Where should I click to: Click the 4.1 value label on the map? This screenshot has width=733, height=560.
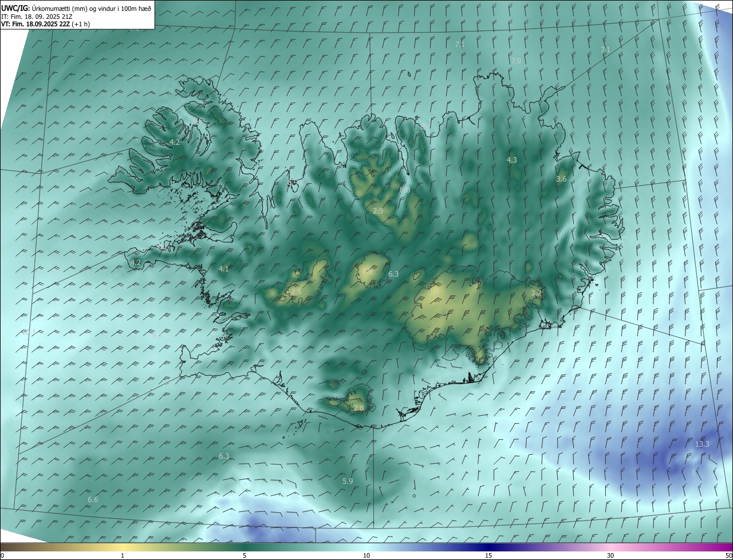(224, 269)
